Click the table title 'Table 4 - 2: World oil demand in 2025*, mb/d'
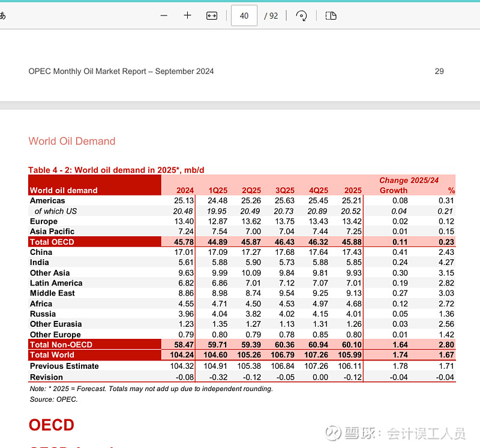This screenshot has height=448, width=480. [x=116, y=170]
